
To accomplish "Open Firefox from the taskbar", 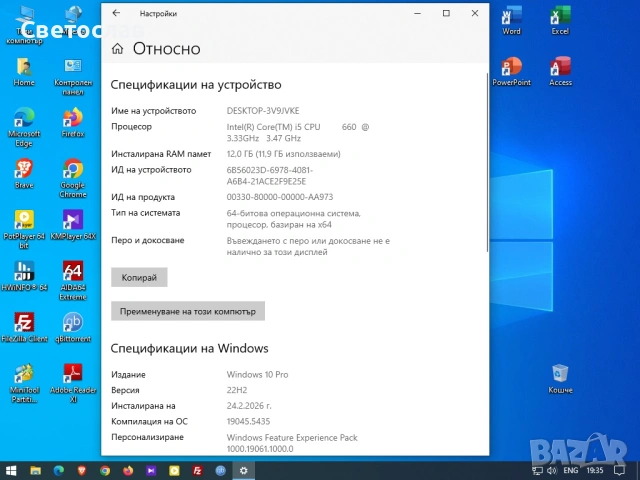I will (128, 471).
